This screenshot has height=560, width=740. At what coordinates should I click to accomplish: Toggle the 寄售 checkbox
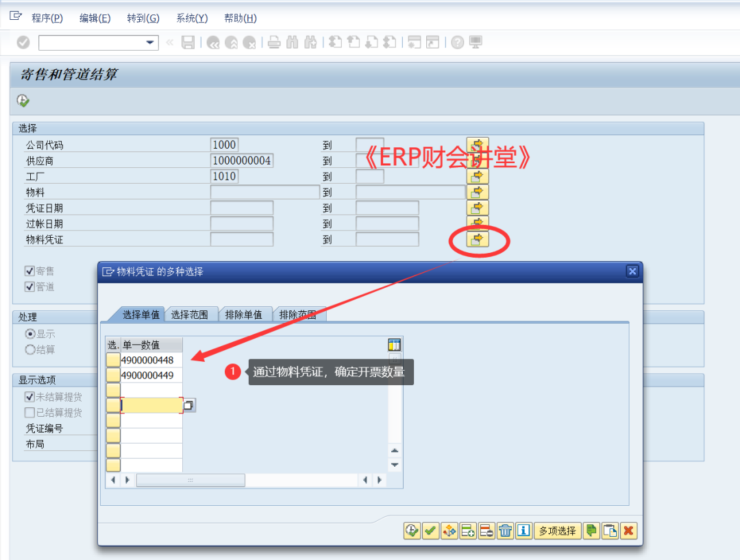pos(29,271)
